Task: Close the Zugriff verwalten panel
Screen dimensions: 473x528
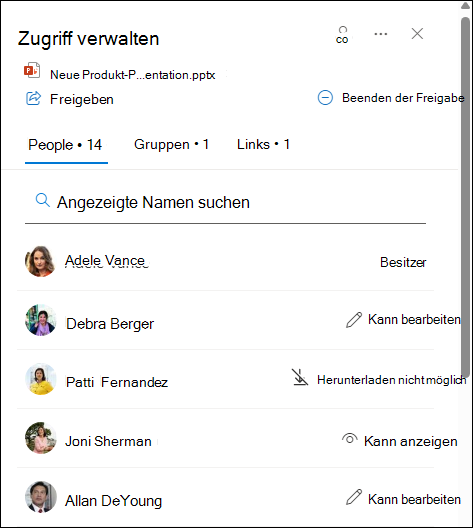Action: [417, 34]
